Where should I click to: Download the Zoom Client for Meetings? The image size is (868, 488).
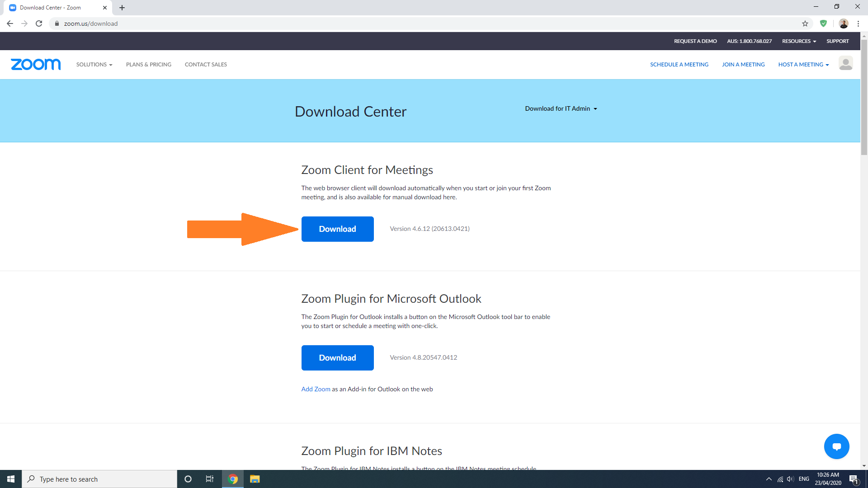tap(338, 229)
